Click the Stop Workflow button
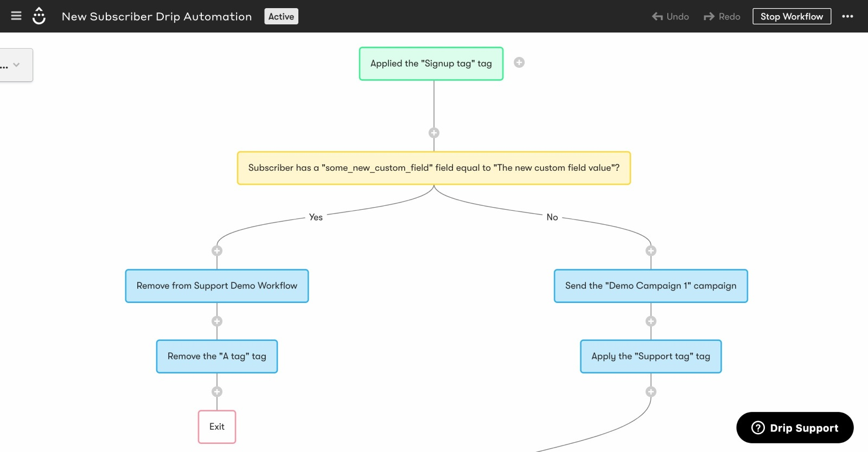Viewport: 868px width, 452px height. pos(792,16)
